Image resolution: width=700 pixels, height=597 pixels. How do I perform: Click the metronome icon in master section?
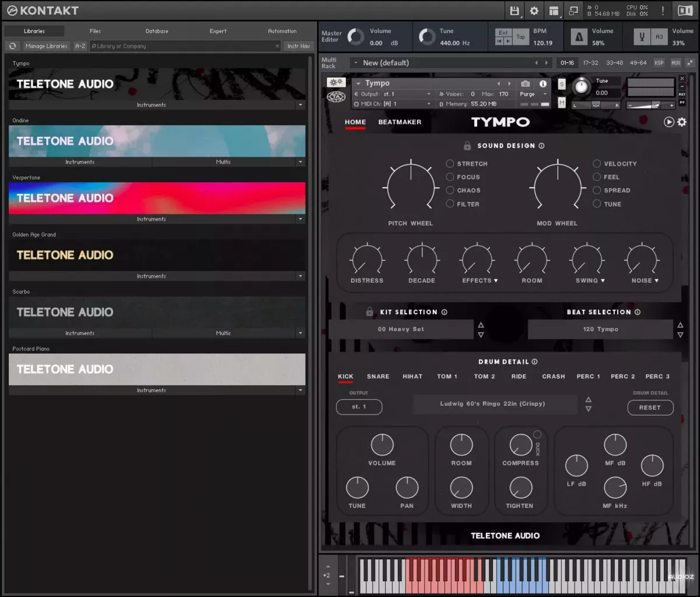[579, 37]
